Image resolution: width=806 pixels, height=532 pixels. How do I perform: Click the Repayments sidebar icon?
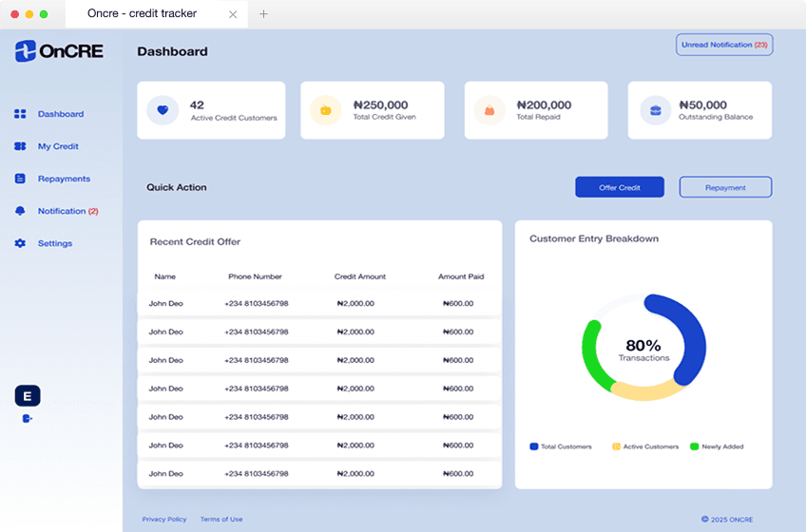(x=20, y=179)
